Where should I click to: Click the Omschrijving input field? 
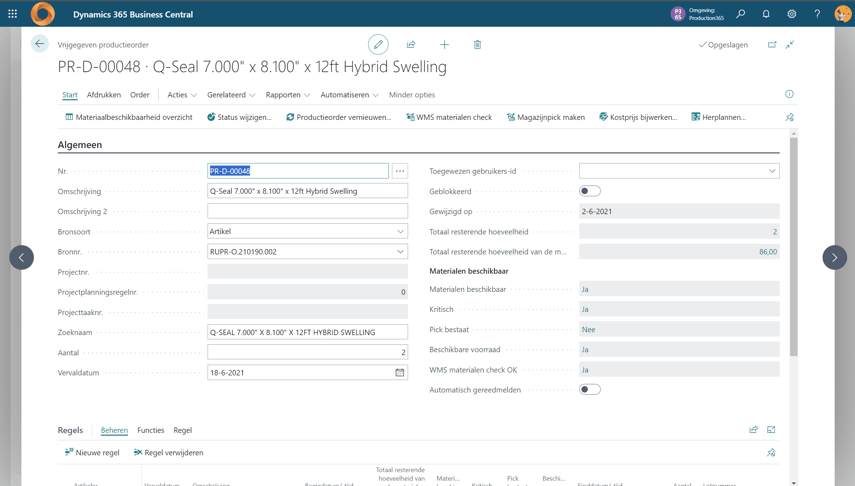[x=308, y=191]
